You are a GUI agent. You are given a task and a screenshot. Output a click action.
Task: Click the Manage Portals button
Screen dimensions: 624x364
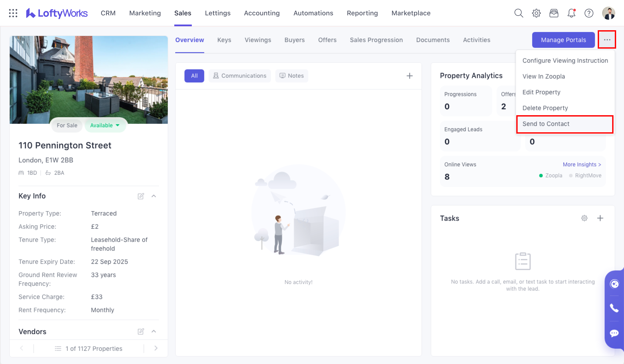point(563,40)
